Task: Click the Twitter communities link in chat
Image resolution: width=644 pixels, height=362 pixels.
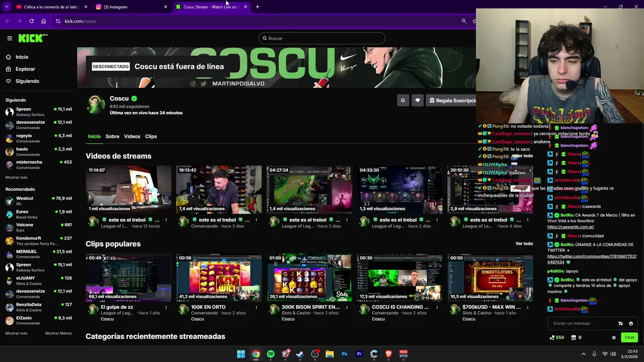Action: pyautogui.click(x=592, y=259)
